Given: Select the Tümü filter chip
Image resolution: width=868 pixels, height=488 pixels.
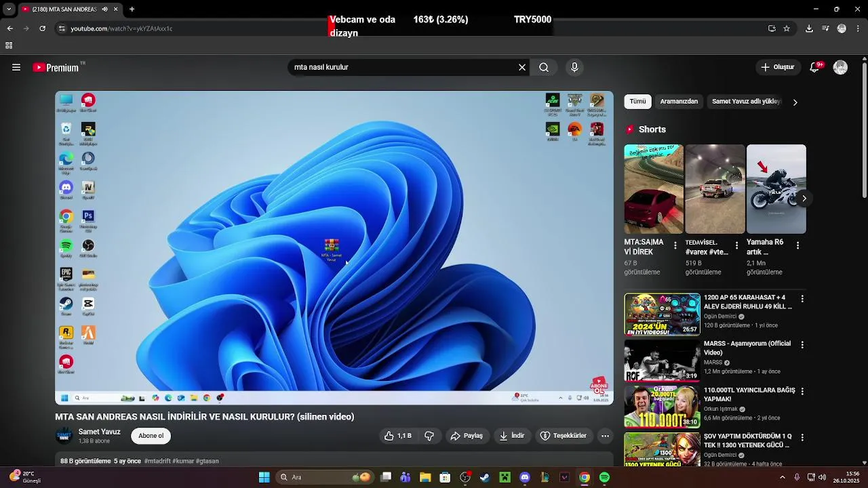Looking at the screenshot, I should [x=637, y=102].
